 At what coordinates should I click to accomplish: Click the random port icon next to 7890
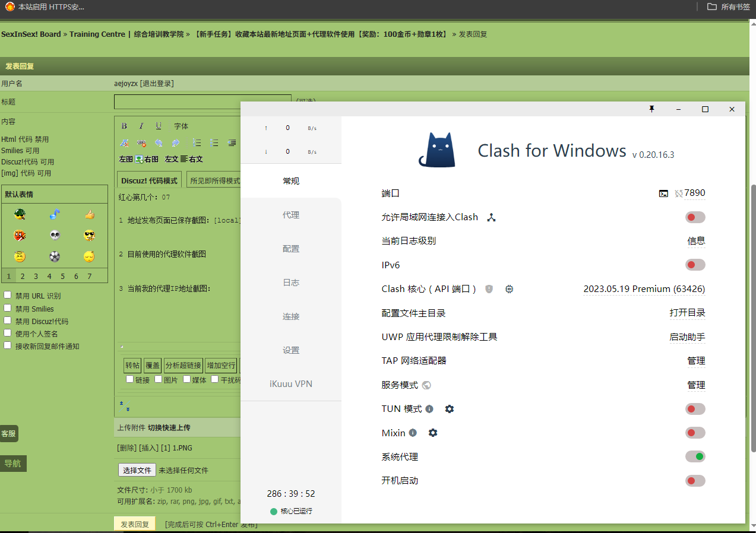pyautogui.click(x=679, y=193)
